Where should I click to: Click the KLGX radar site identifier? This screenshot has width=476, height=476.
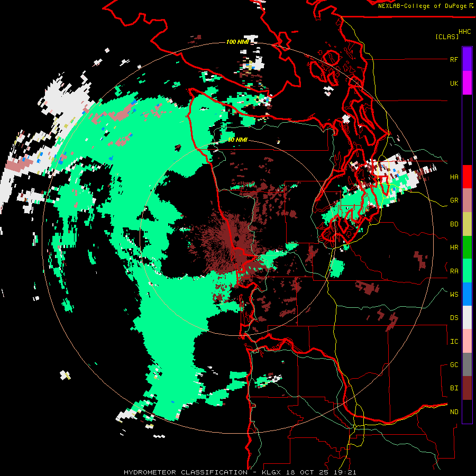coord(271,472)
